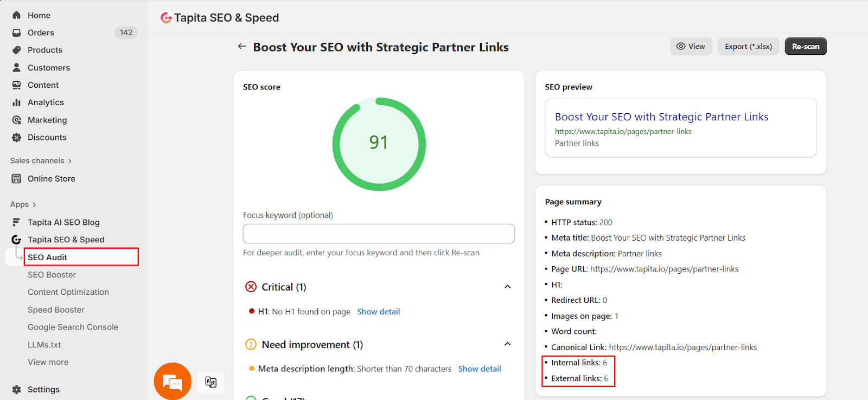Open Speed Booster submenu item
The width and height of the screenshot is (868, 400).
56,309
